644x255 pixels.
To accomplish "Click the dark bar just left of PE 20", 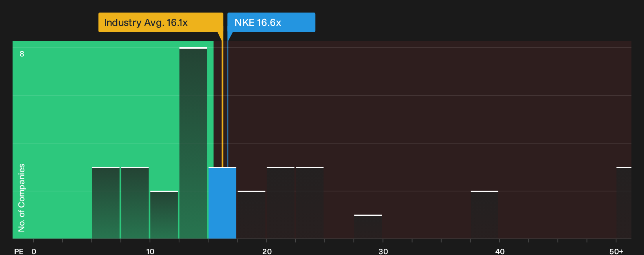I will pyautogui.click(x=251, y=215).
